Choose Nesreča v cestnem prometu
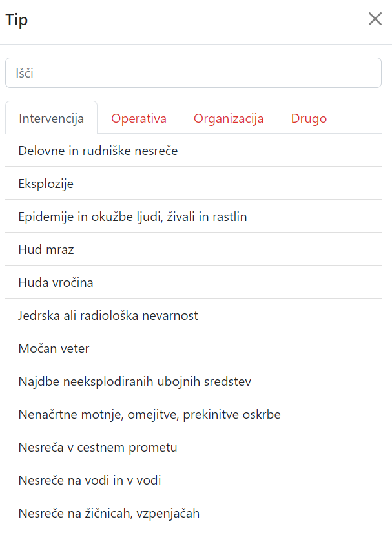The height and width of the screenshot is (535, 392). [193, 447]
